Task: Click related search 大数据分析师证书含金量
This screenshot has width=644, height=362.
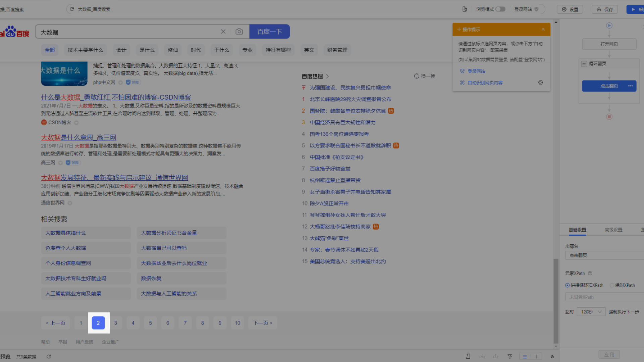Action: [x=181, y=233]
